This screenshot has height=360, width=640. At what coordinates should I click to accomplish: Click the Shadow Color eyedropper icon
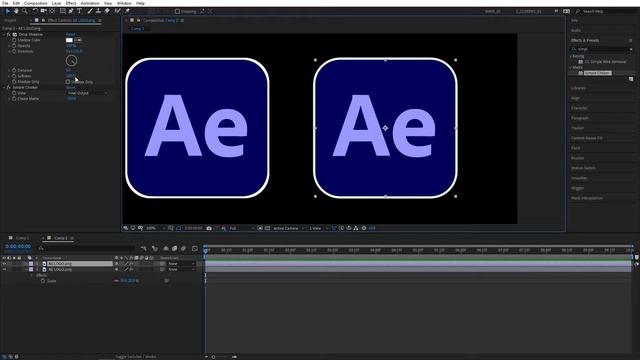(x=78, y=40)
